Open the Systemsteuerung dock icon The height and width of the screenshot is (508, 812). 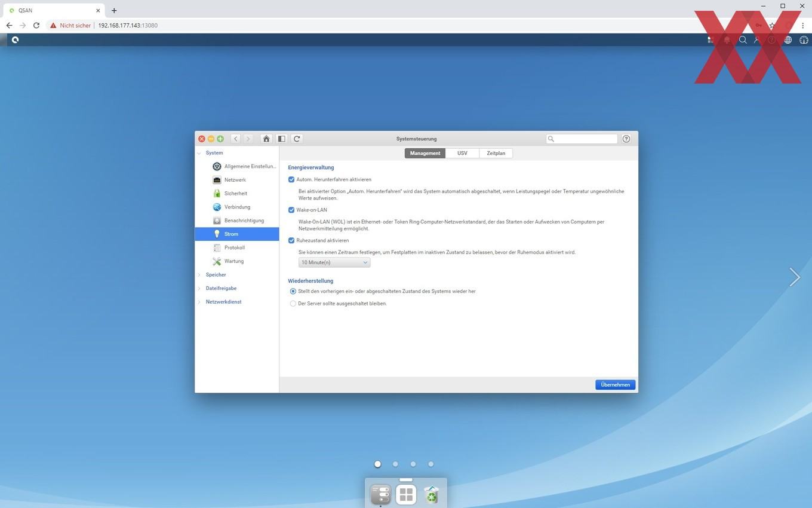[x=381, y=495]
